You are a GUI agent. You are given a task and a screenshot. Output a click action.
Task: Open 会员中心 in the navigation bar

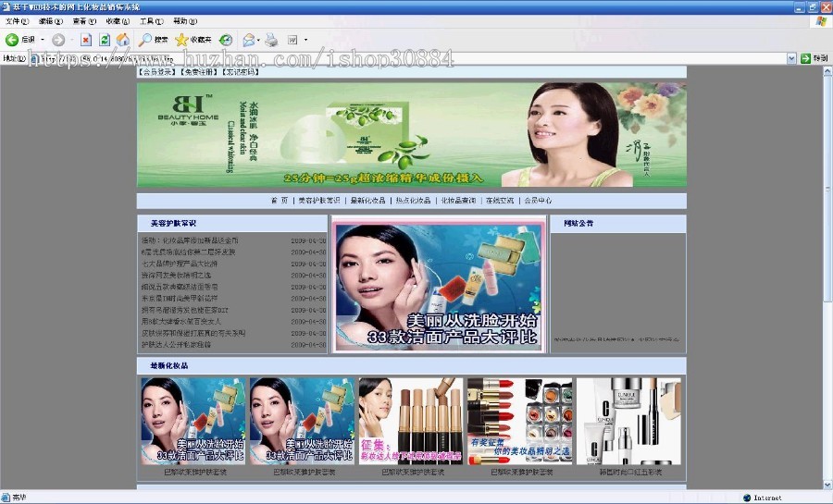(538, 201)
